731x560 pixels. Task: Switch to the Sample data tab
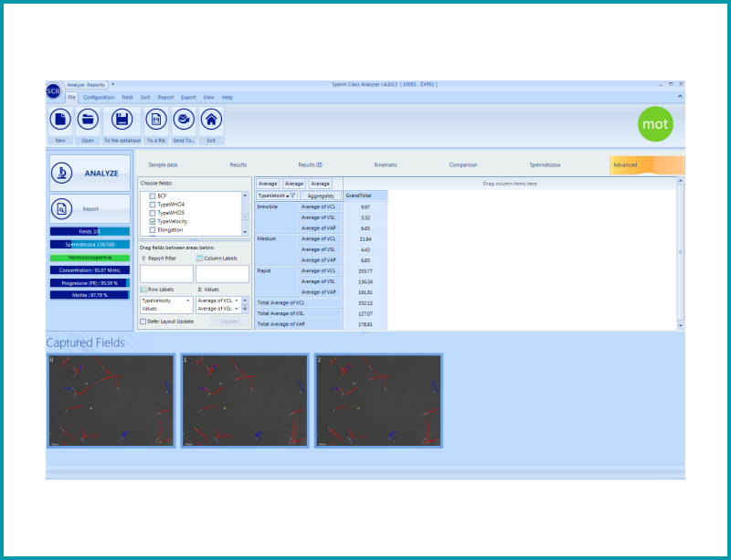(x=163, y=165)
